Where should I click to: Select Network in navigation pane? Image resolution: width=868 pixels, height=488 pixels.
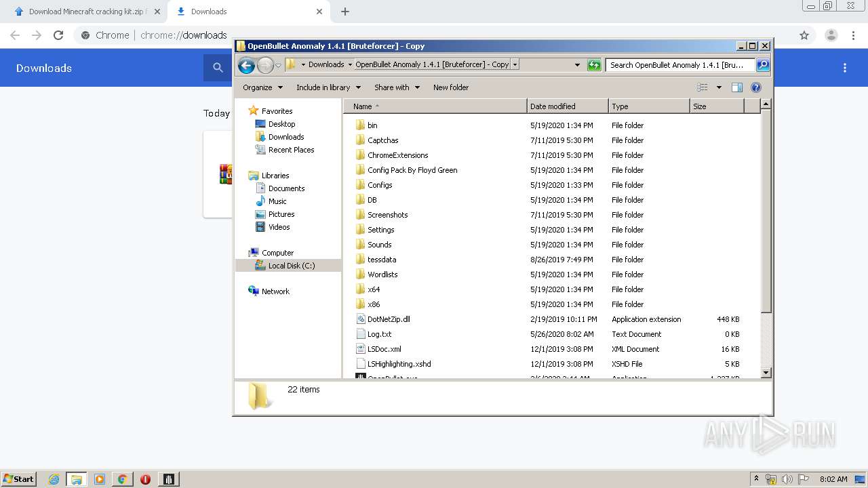click(275, 291)
